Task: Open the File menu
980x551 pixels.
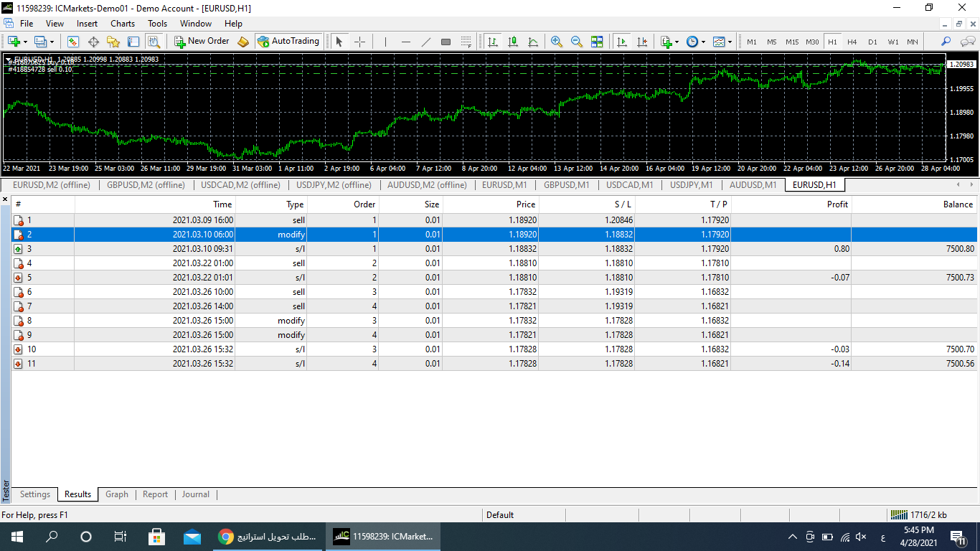Action: [27, 23]
